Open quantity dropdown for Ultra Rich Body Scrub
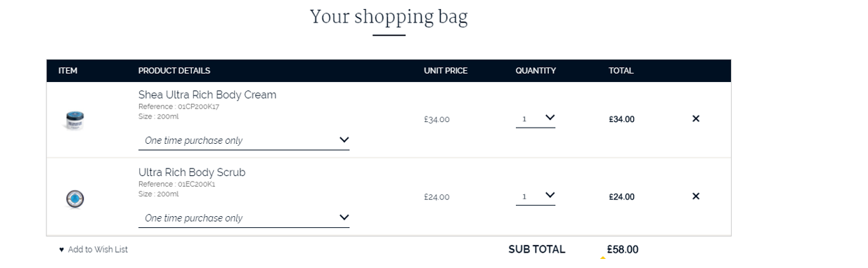868x268 pixels. [x=536, y=196]
